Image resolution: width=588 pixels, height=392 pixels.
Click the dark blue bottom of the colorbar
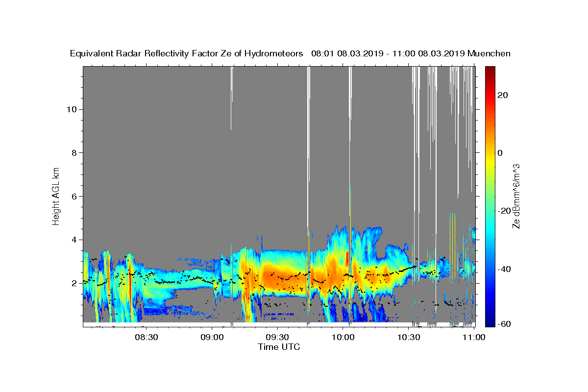pyautogui.click(x=490, y=322)
